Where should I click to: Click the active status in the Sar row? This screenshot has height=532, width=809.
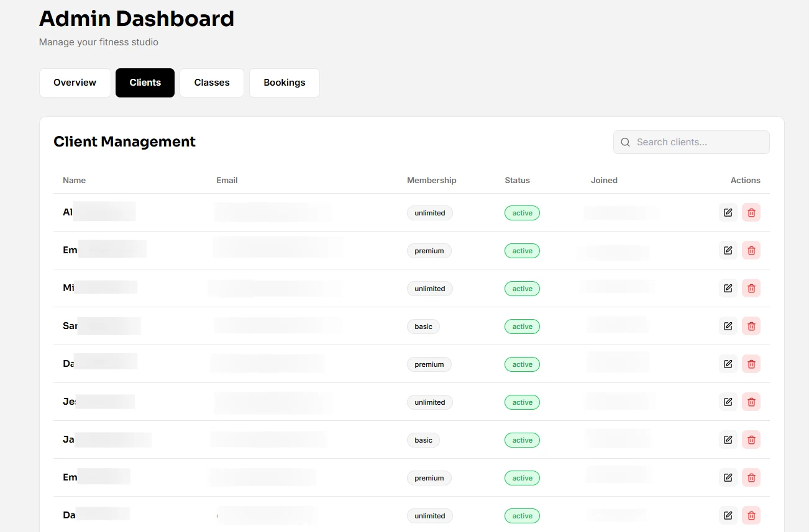[x=523, y=327]
